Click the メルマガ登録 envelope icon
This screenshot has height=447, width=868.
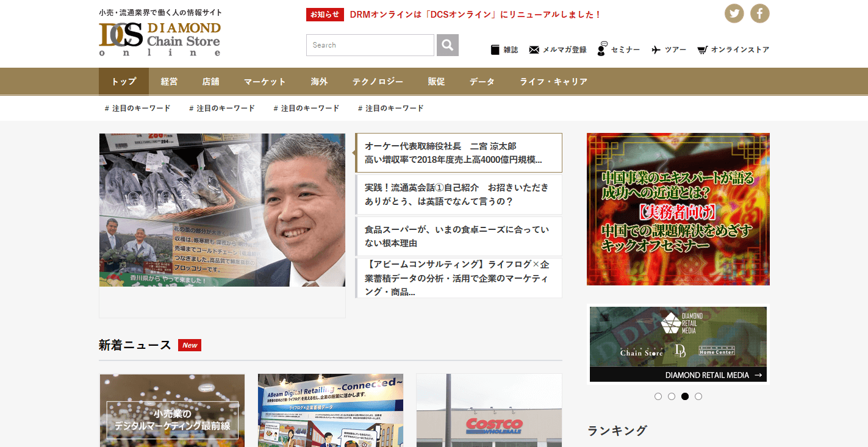534,50
